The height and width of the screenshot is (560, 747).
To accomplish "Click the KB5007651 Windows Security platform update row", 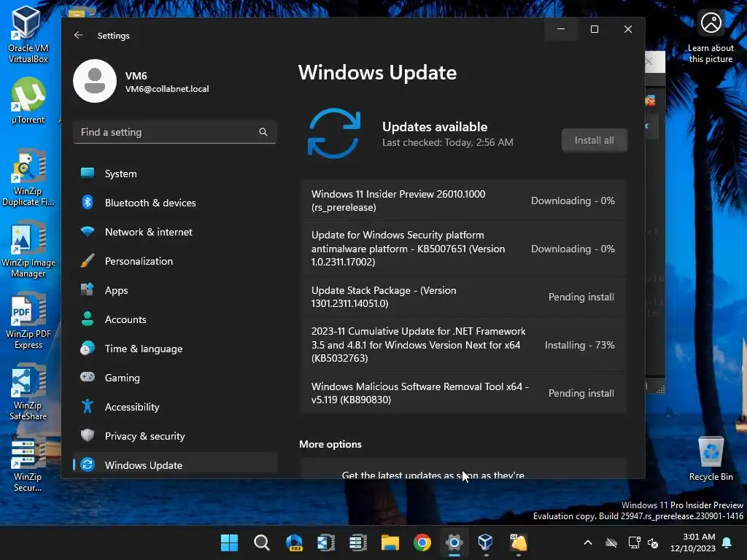I will pyautogui.click(x=463, y=249).
